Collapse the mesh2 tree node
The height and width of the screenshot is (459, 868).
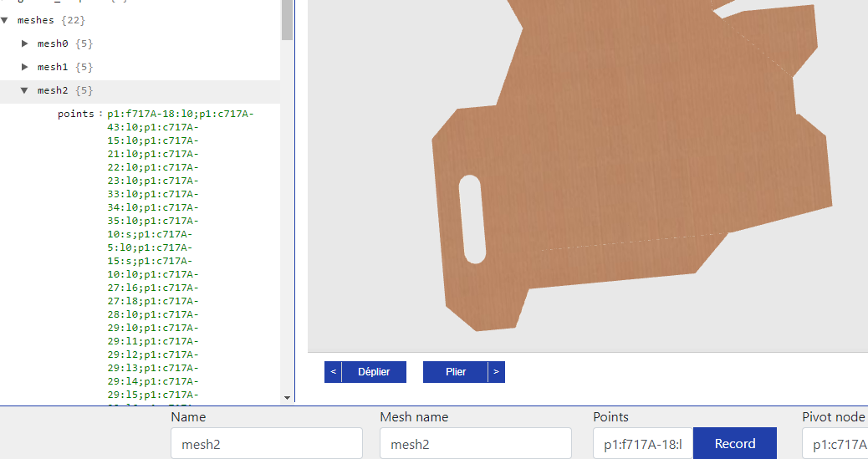pyautogui.click(x=24, y=90)
